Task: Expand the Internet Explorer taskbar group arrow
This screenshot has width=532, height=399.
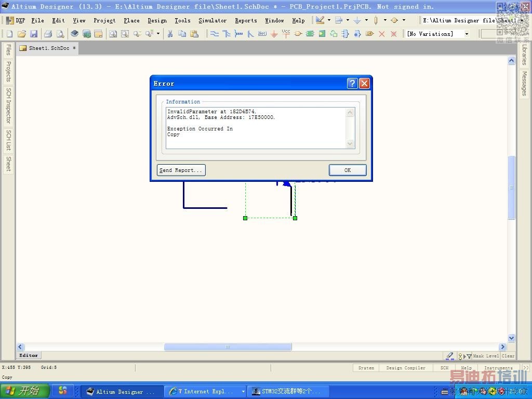Action: 243,392
